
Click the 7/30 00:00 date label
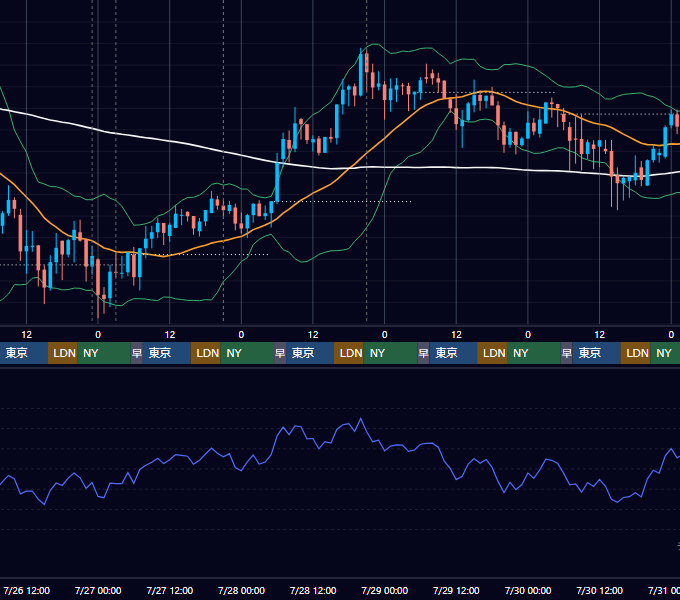[528, 590]
